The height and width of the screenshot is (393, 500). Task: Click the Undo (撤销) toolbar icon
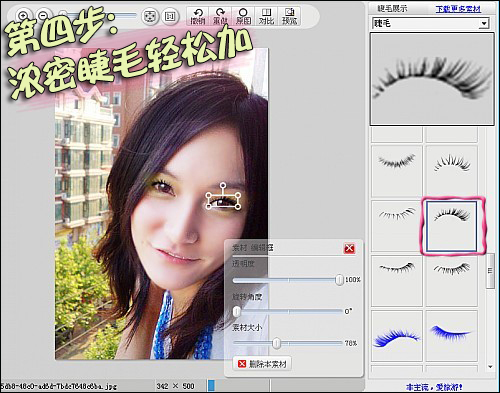(198, 16)
